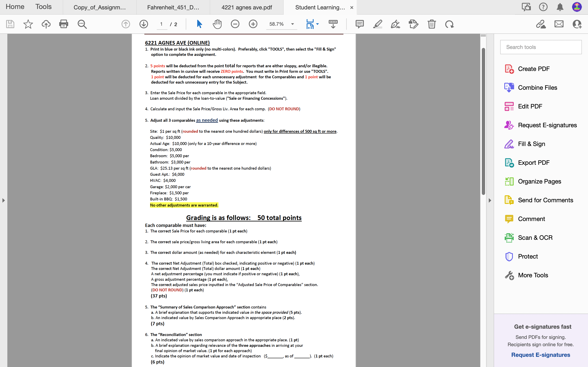The image size is (588, 367).
Task: Activate the arrow selection tool
Action: tap(199, 24)
